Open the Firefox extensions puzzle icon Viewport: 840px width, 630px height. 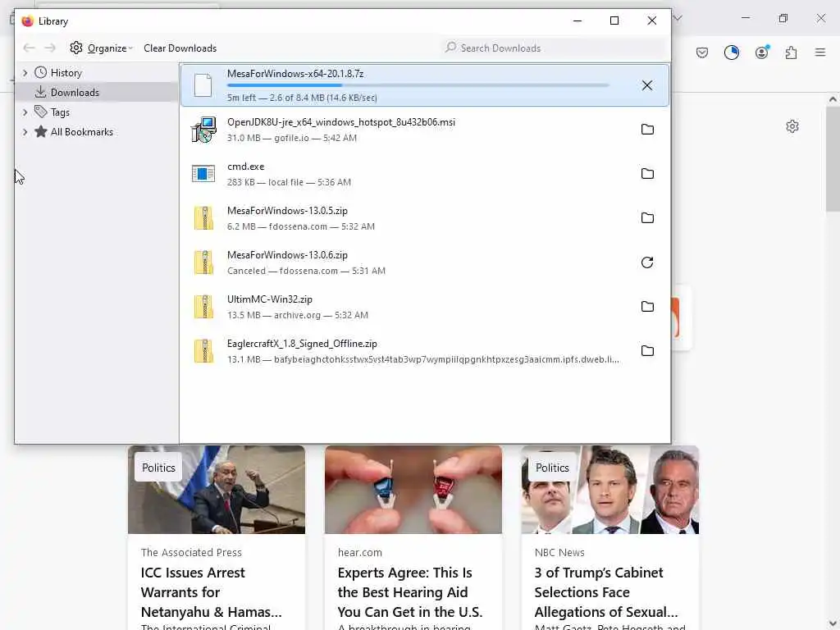pos(791,52)
